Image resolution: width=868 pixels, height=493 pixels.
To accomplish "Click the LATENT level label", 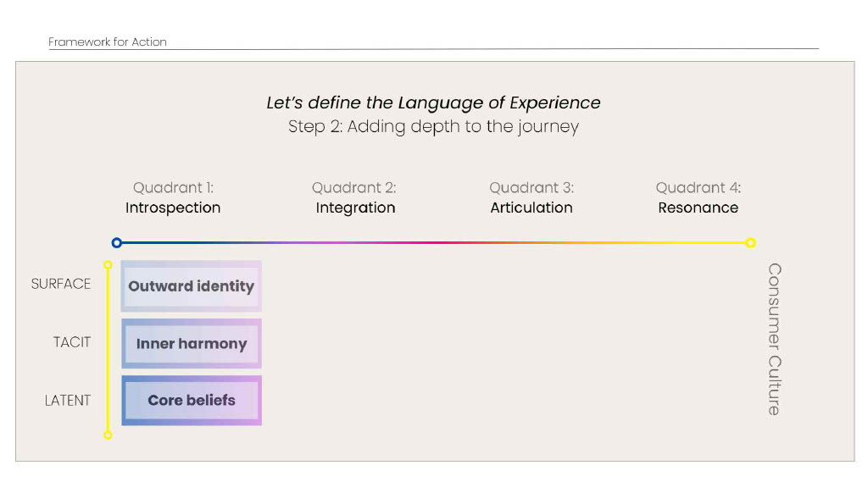I will click(x=68, y=400).
